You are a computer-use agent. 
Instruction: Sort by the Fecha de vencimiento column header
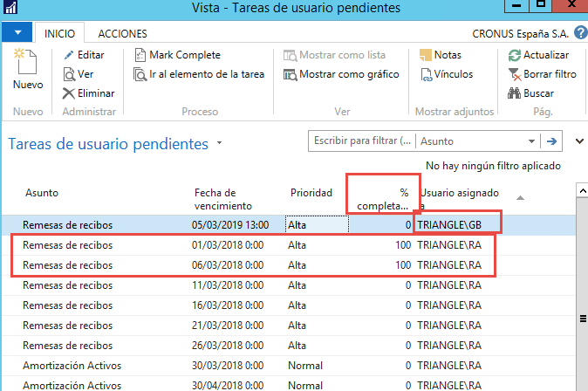[223, 199]
